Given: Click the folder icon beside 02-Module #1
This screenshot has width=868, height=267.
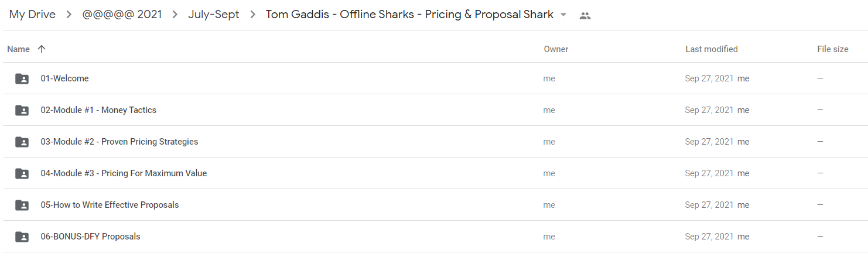Looking at the screenshot, I should [x=22, y=110].
